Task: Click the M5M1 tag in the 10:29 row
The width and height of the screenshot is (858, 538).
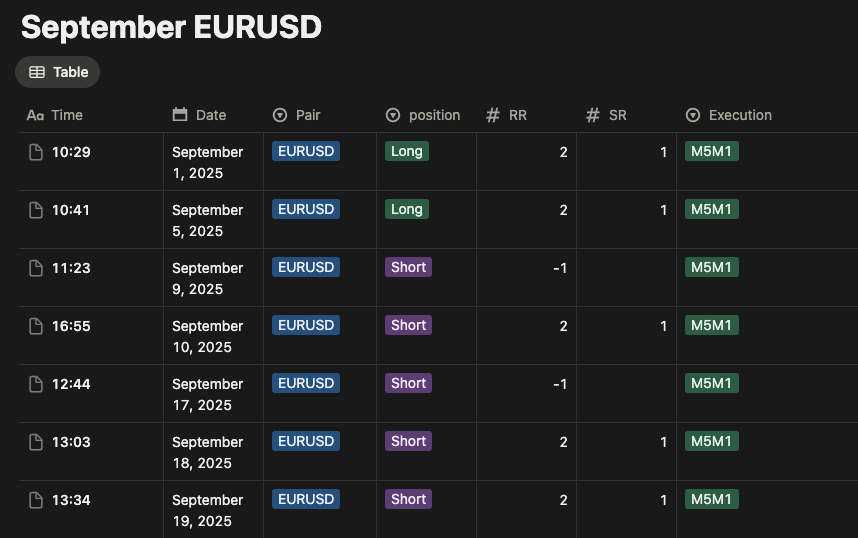Action: click(711, 151)
